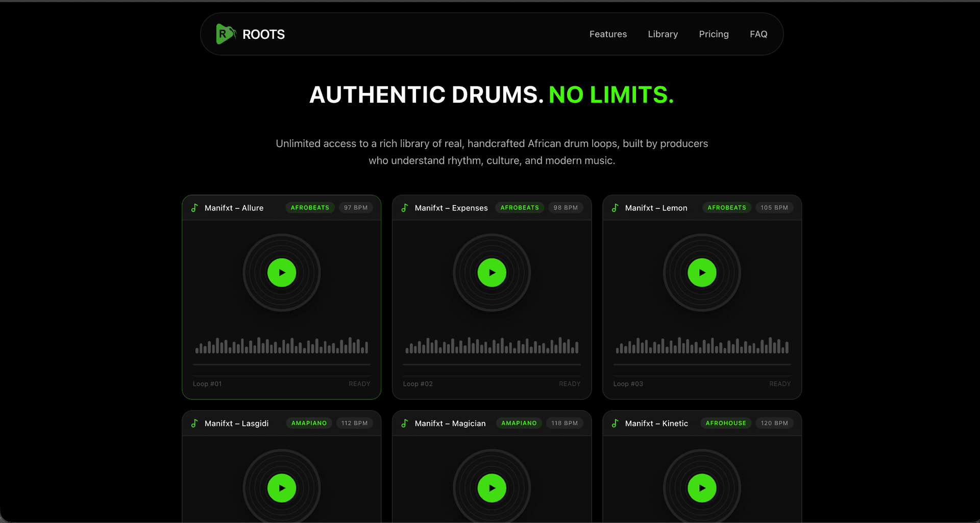Screen dimensions: 980x523
Task: Click the waveform in Lemon card
Action: pos(702,345)
